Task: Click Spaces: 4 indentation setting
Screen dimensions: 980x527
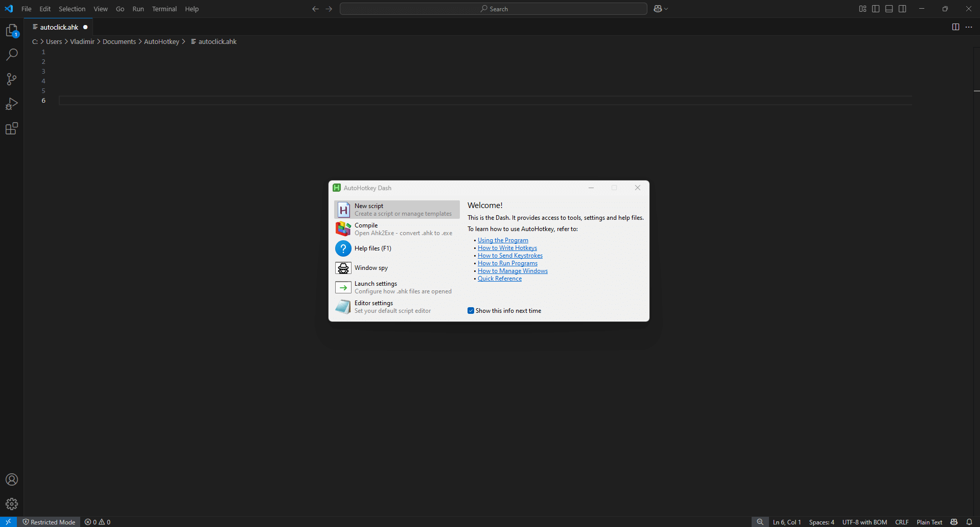Action: click(x=822, y=522)
